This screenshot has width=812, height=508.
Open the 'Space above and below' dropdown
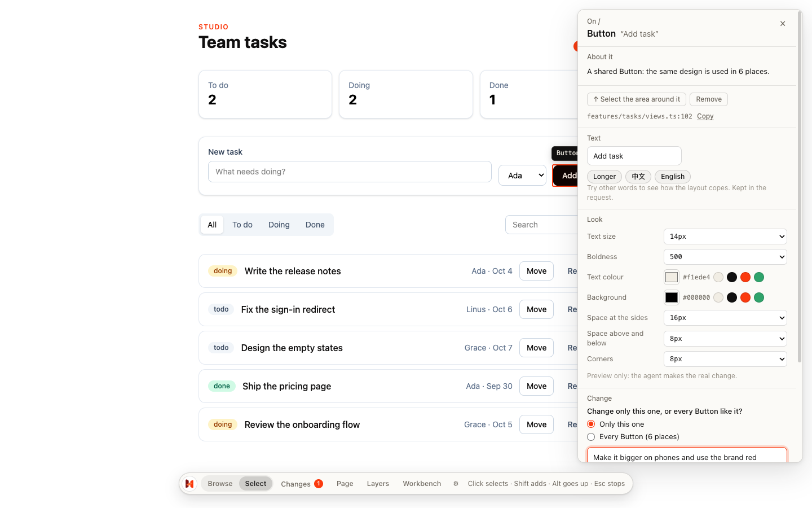725,339
